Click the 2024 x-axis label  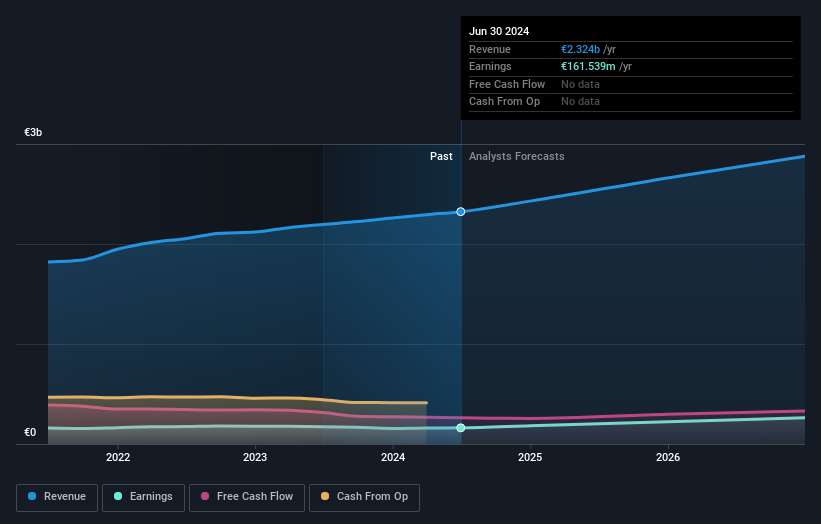tap(393, 457)
